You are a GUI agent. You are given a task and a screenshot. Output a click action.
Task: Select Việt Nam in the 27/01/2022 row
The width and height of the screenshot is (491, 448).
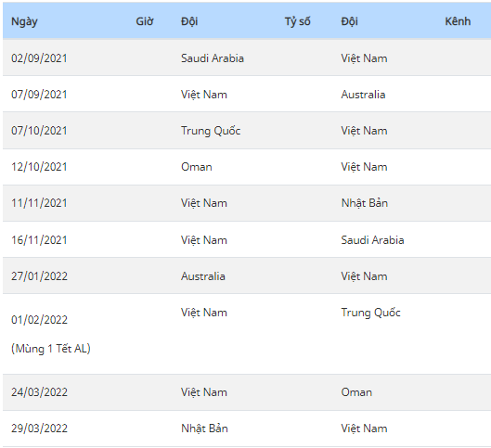(x=364, y=276)
